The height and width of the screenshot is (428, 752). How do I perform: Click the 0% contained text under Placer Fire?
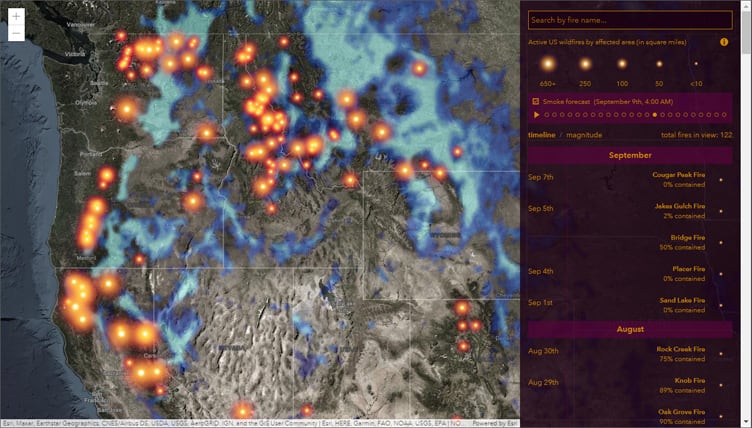(684, 279)
